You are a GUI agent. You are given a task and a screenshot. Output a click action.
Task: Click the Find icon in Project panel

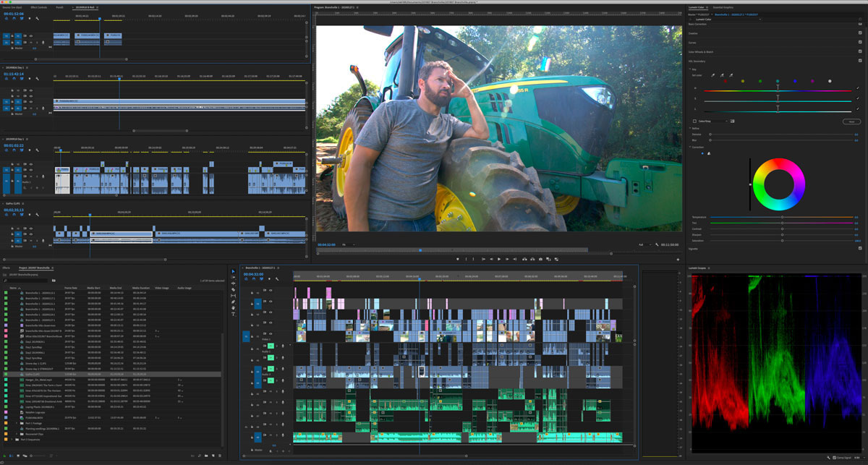tap(199, 456)
